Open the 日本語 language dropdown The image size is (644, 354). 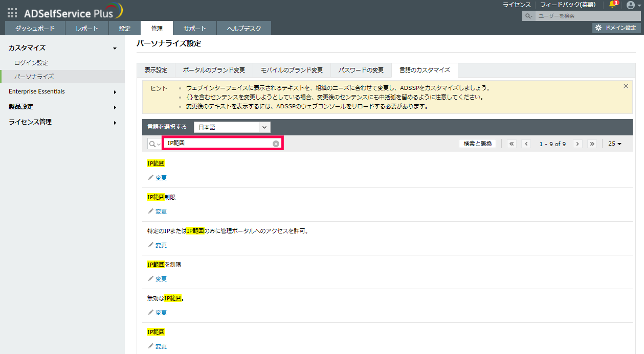(x=232, y=127)
